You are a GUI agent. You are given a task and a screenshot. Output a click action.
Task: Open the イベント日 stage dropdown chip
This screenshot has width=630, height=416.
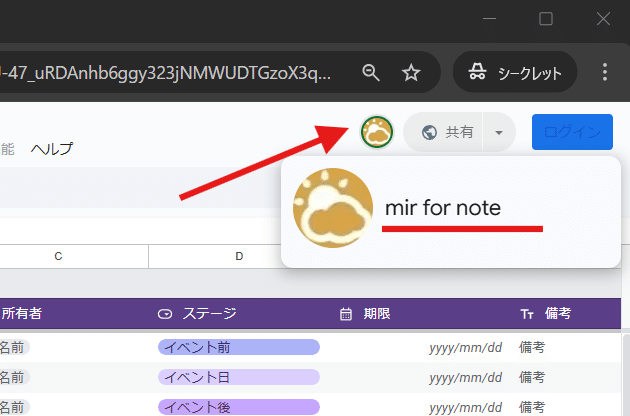[239, 377]
